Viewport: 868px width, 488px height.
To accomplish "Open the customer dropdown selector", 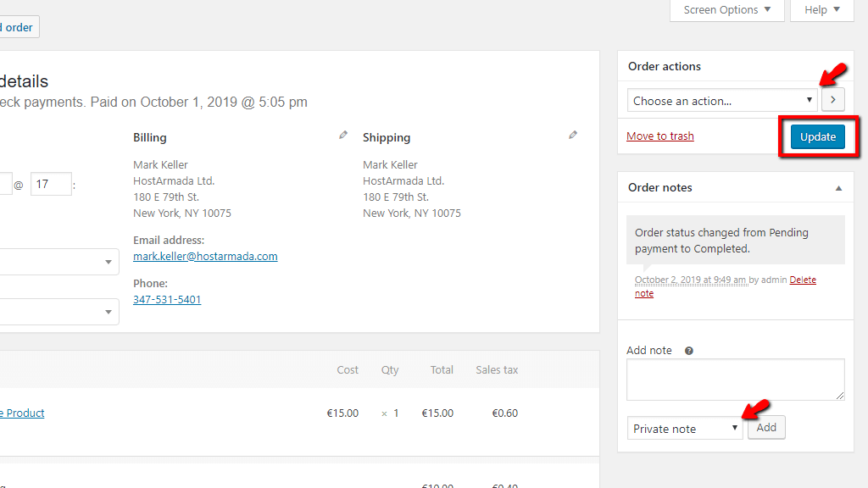I will click(x=58, y=312).
